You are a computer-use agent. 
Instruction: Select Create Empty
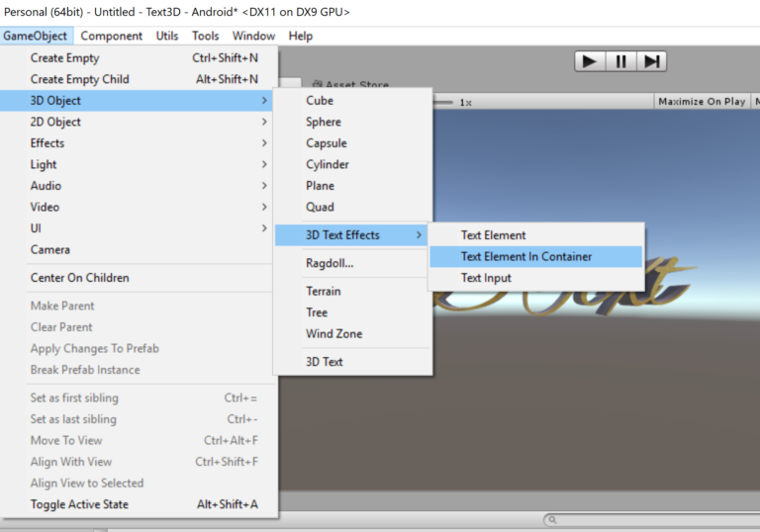(x=140, y=58)
